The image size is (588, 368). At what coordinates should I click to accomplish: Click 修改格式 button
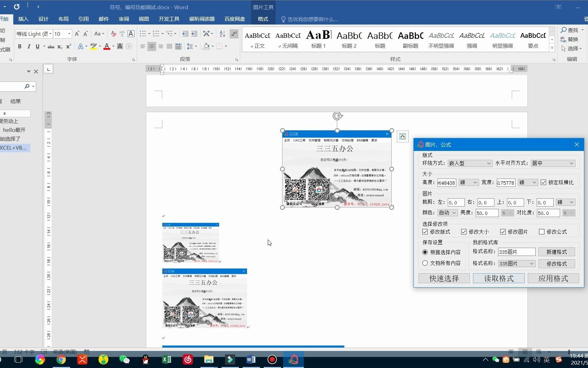tap(557, 264)
